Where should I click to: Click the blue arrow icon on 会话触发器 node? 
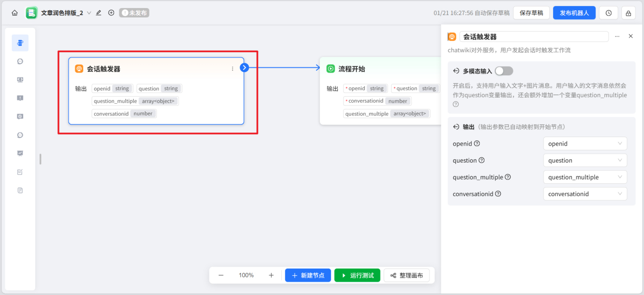(x=244, y=67)
